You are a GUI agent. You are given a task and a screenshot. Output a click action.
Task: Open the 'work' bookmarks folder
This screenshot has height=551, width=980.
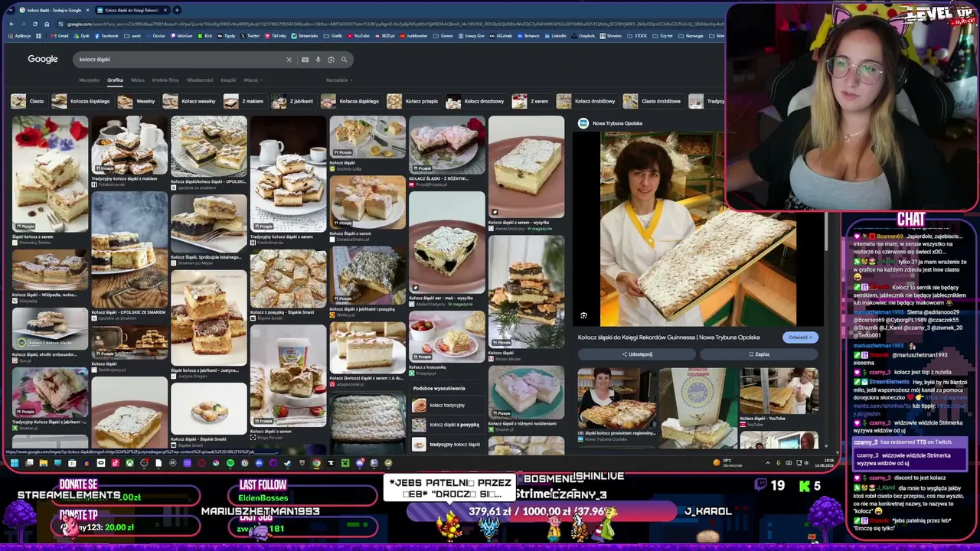click(x=134, y=36)
